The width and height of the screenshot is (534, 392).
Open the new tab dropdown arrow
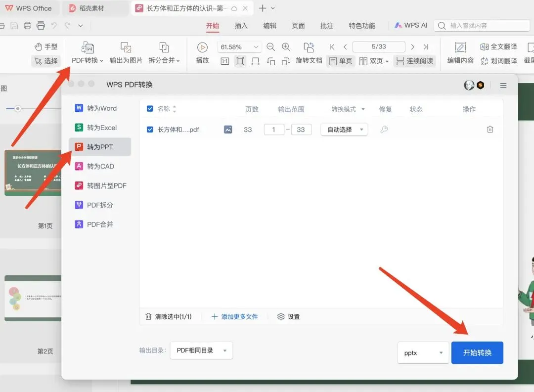[x=273, y=8]
